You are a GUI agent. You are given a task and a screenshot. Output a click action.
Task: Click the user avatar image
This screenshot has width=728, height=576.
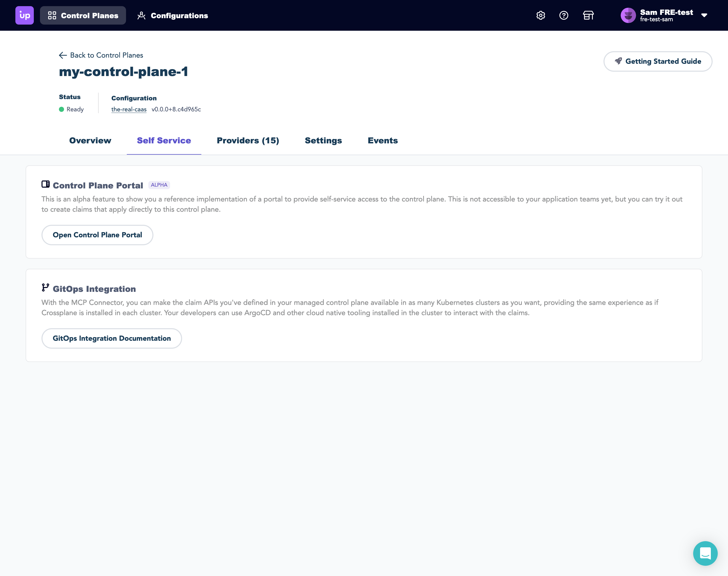[x=628, y=16]
